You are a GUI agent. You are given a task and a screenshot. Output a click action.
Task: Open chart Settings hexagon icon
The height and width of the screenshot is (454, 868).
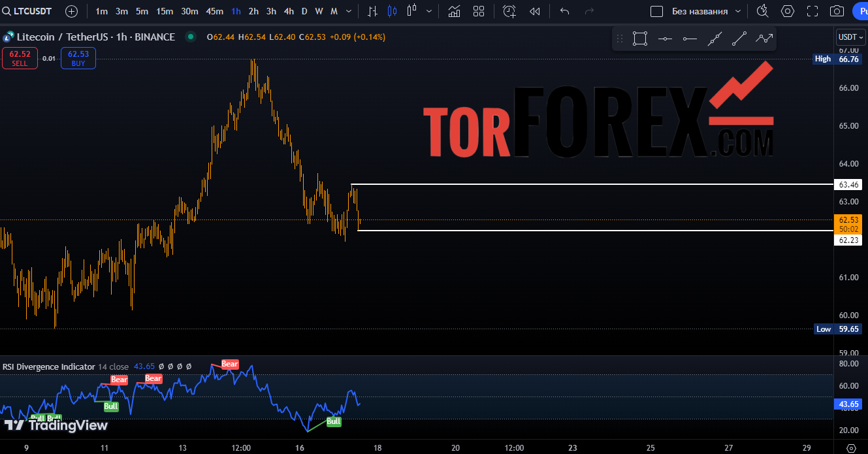pyautogui.click(x=788, y=11)
